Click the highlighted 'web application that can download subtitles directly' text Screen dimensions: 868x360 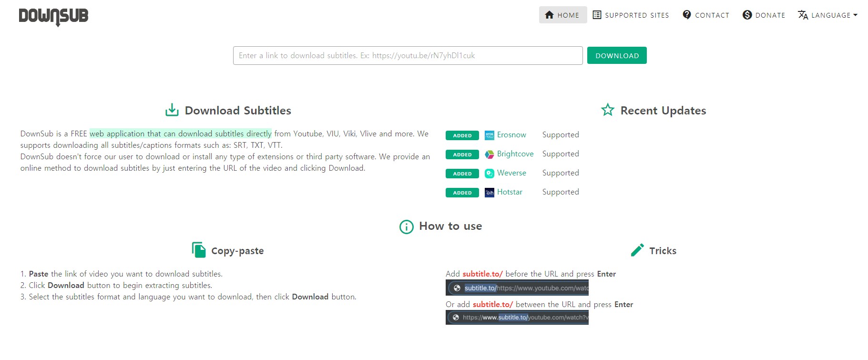[x=181, y=134]
